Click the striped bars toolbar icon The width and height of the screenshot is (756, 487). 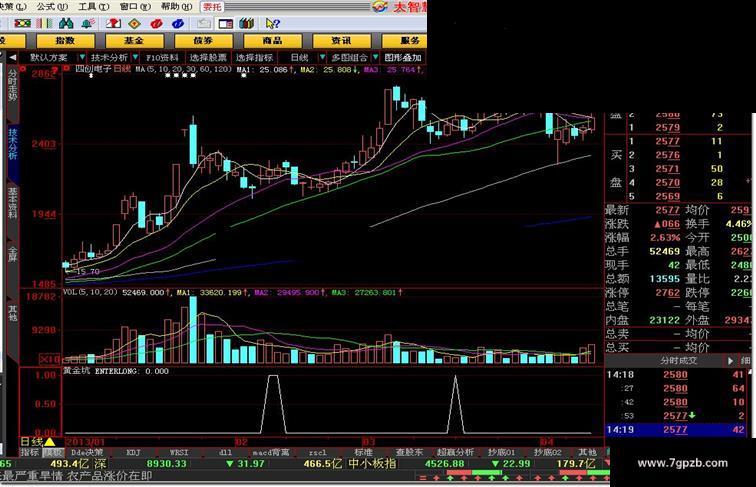44,23
